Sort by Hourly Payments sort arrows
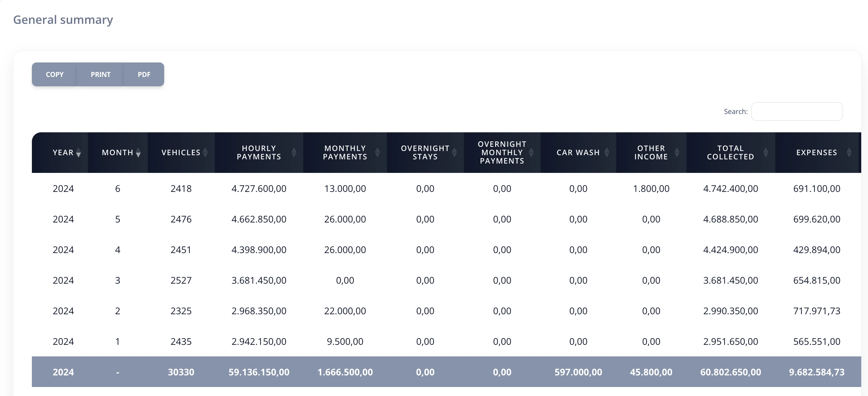The height and width of the screenshot is (396, 868). (x=294, y=153)
